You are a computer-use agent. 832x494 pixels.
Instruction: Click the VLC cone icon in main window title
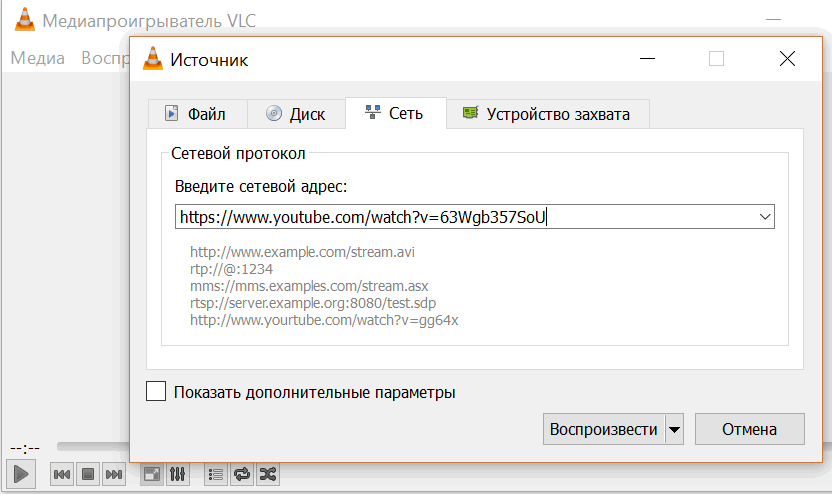[x=24, y=20]
